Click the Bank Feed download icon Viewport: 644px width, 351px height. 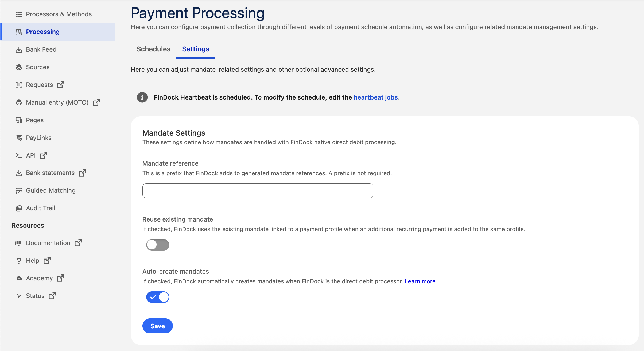(19, 50)
